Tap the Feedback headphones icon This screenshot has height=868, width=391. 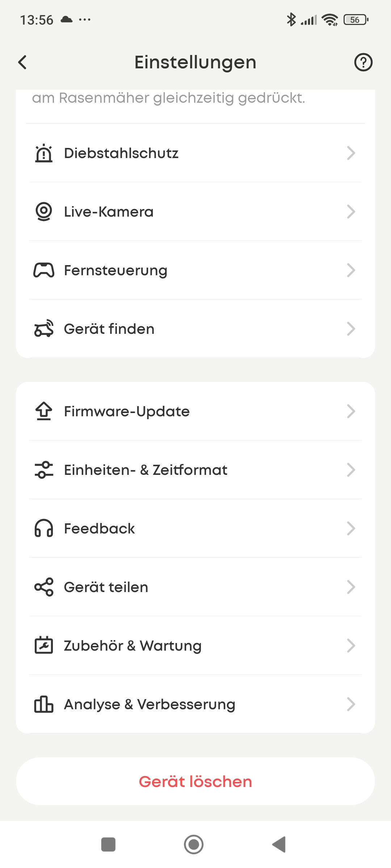click(x=44, y=528)
